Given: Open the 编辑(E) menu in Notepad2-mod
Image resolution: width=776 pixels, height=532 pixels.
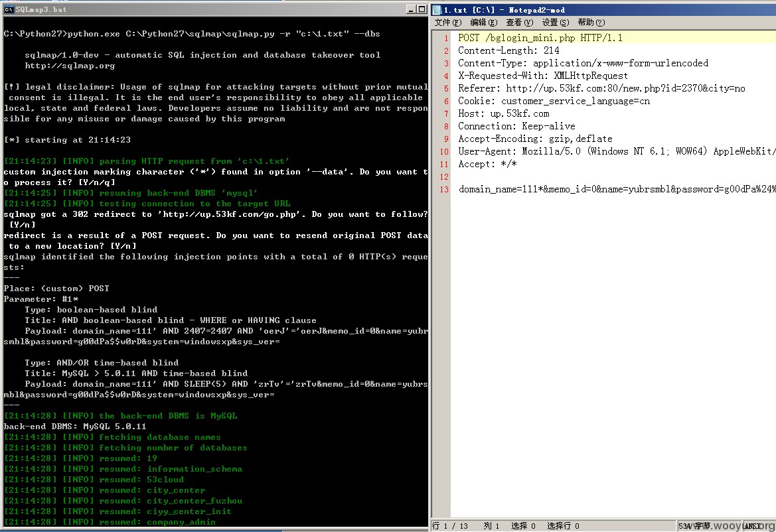Looking at the screenshot, I should (x=483, y=23).
